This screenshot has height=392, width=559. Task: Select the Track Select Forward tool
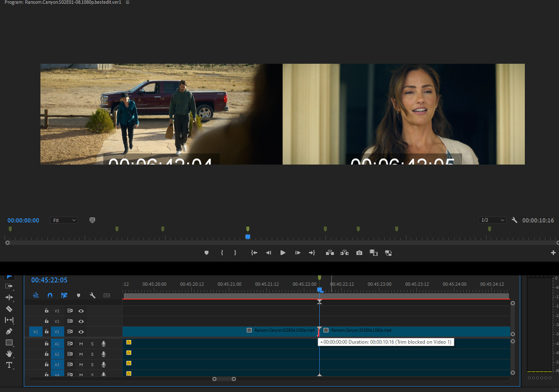[x=9, y=286]
